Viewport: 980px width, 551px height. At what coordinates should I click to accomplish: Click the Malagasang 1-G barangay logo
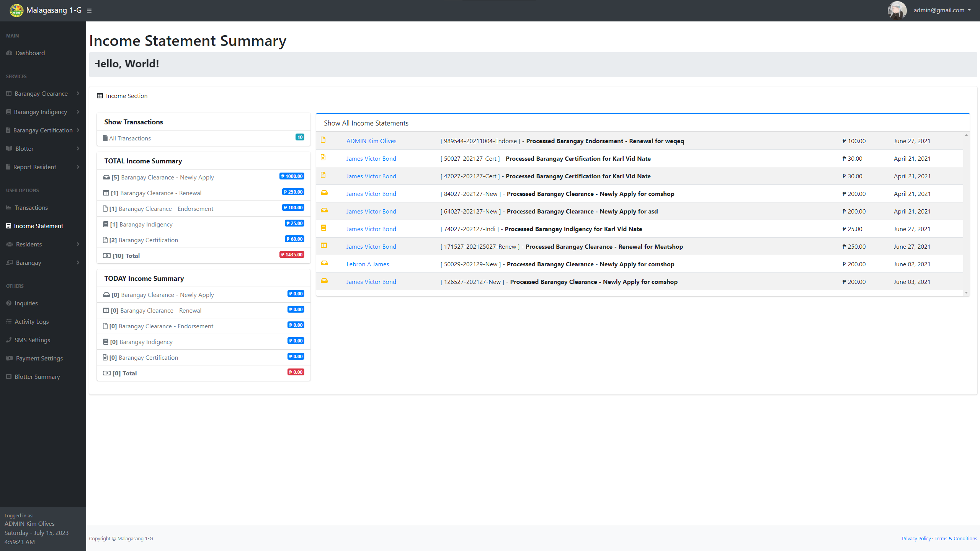pyautogui.click(x=16, y=10)
